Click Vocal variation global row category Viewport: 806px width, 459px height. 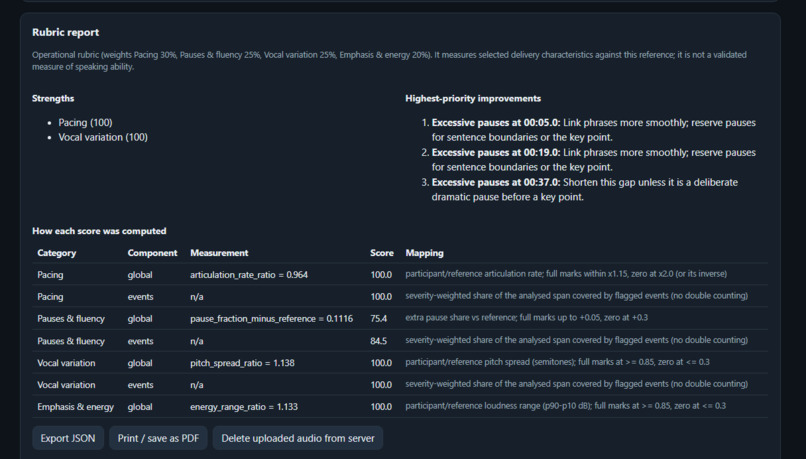click(66, 363)
